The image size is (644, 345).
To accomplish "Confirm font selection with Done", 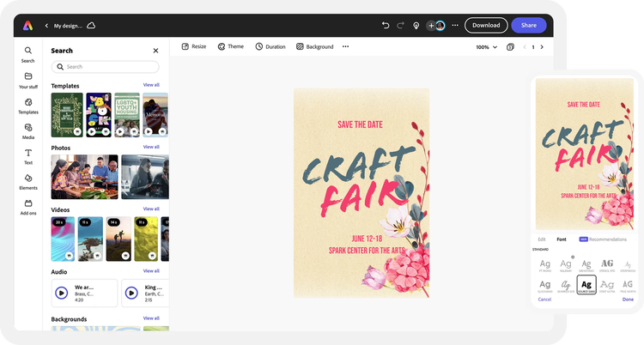I will (x=628, y=300).
